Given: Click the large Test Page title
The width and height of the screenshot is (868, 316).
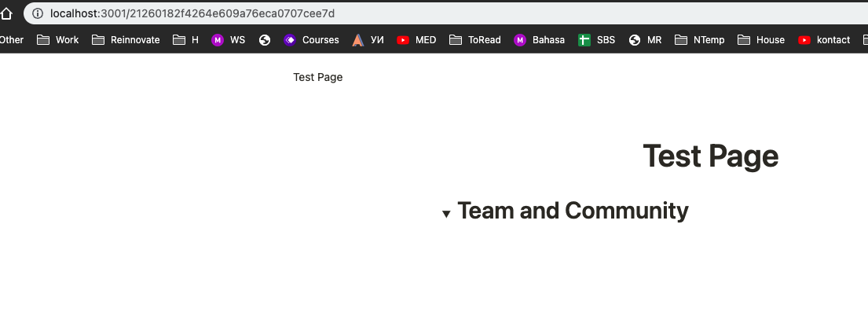Looking at the screenshot, I should 711,156.
